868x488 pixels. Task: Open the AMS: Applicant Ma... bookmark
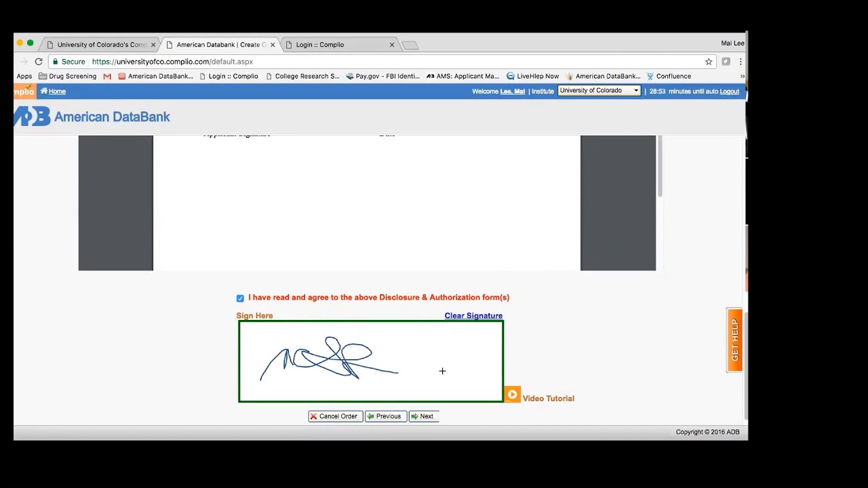(462, 77)
